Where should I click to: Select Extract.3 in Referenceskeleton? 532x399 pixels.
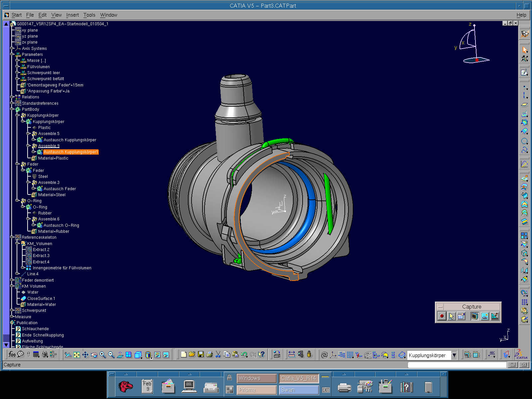pos(41,256)
